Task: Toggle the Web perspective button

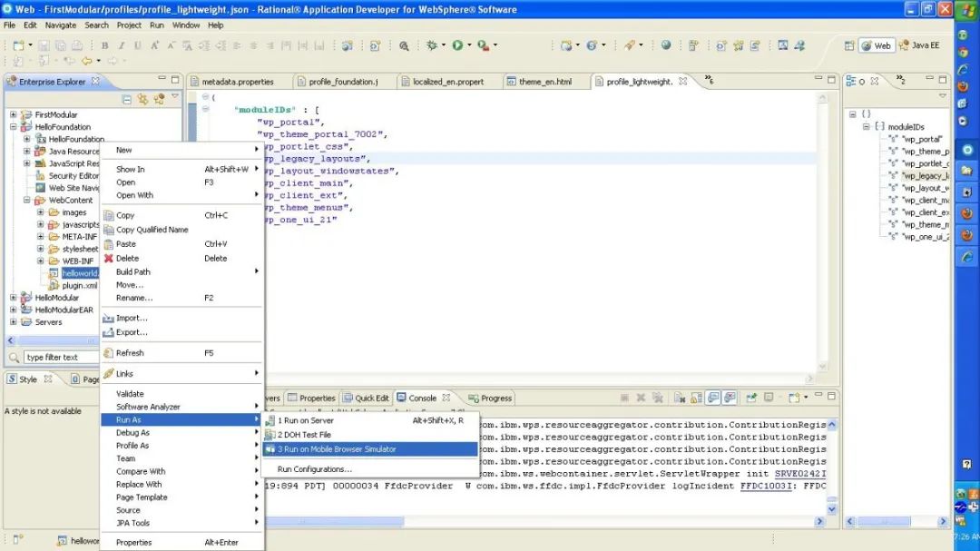Action: [x=876, y=45]
